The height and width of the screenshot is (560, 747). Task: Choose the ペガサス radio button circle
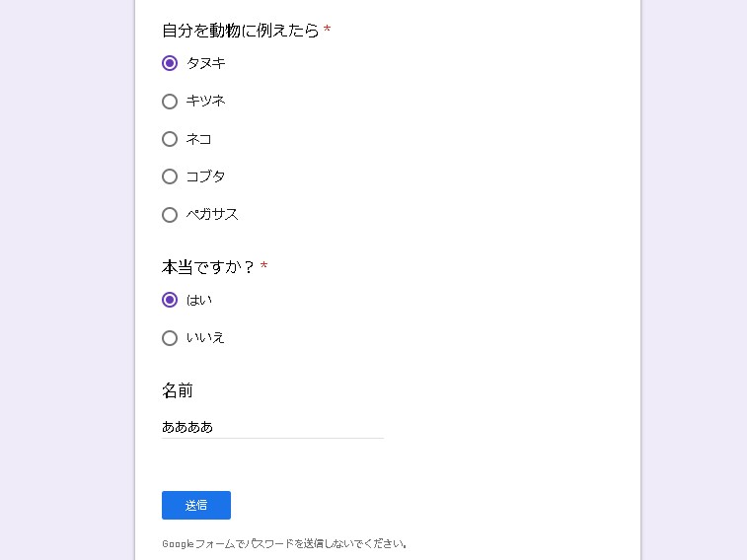tap(170, 215)
